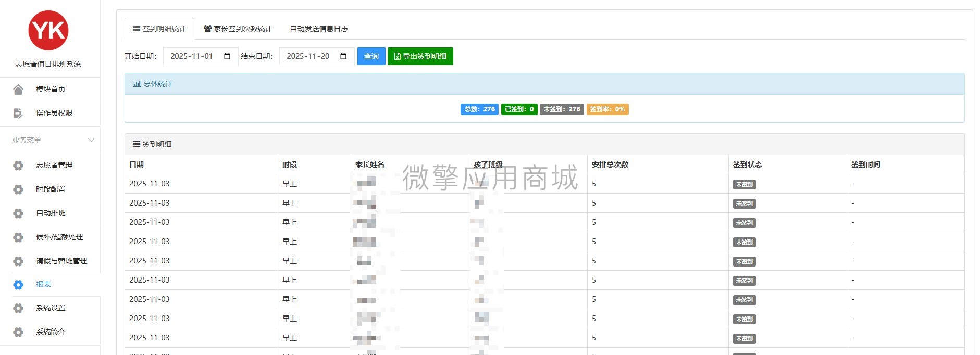
Task: Open 操作员权限 in the sidebar
Action: point(54,113)
